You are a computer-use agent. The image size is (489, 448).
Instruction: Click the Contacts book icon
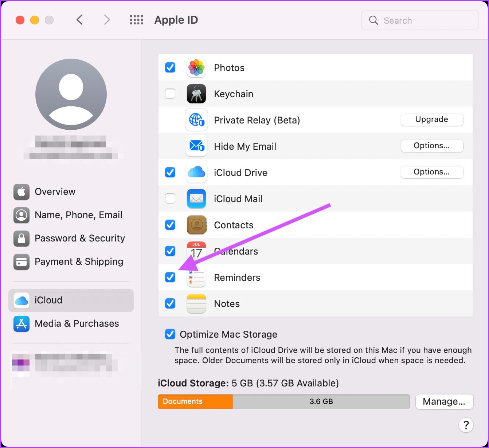point(196,225)
